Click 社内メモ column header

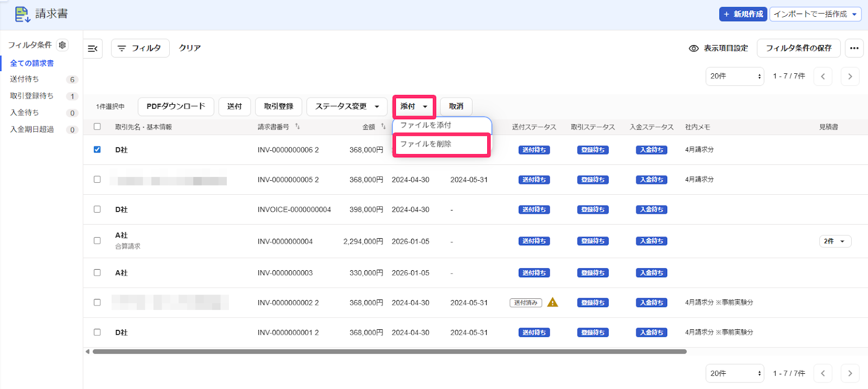tap(697, 127)
